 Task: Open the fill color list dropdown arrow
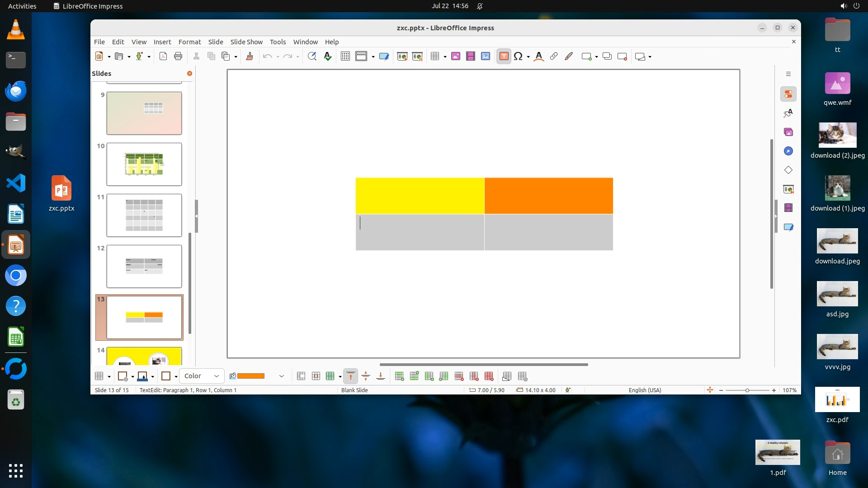click(x=281, y=376)
